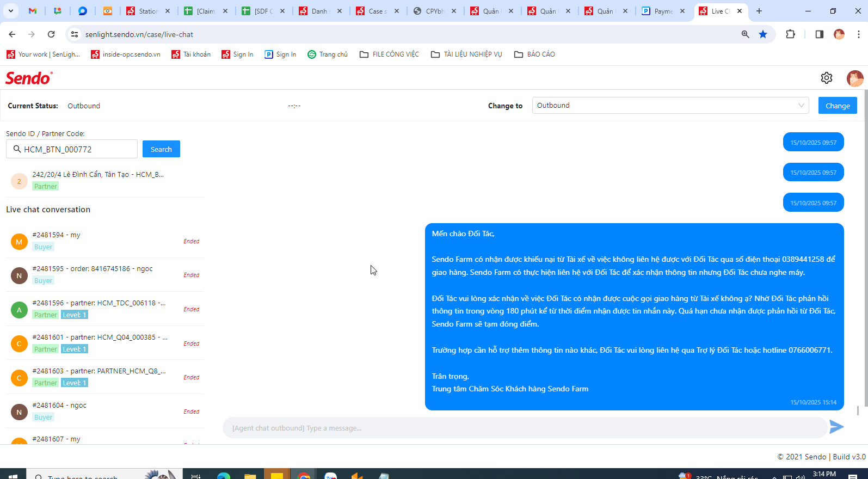Open conversation #2481603 partner PARTNER_HCM_Q8
The image size is (868, 479).
105,377
